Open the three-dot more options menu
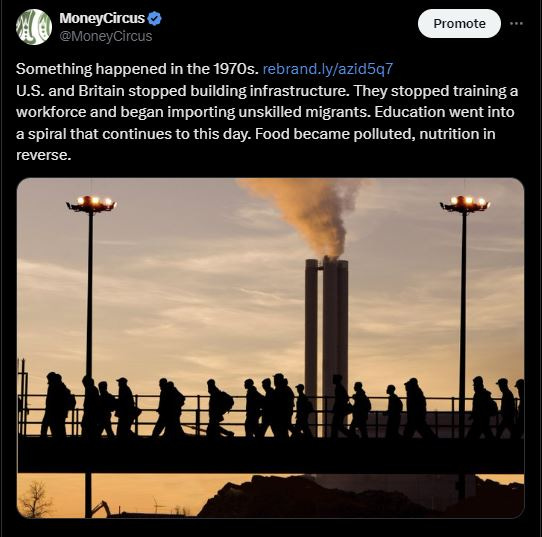Image resolution: width=542 pixels, height=537 pixels. 516,23
